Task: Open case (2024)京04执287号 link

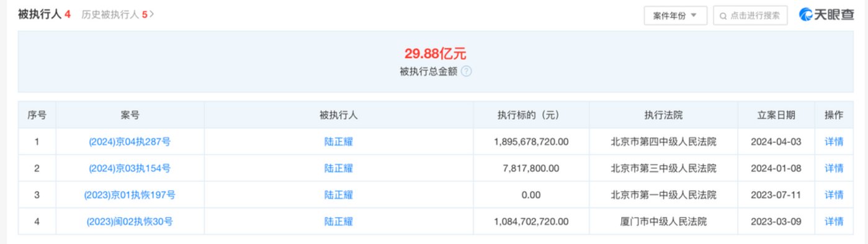Action: (x=130, y=142)
